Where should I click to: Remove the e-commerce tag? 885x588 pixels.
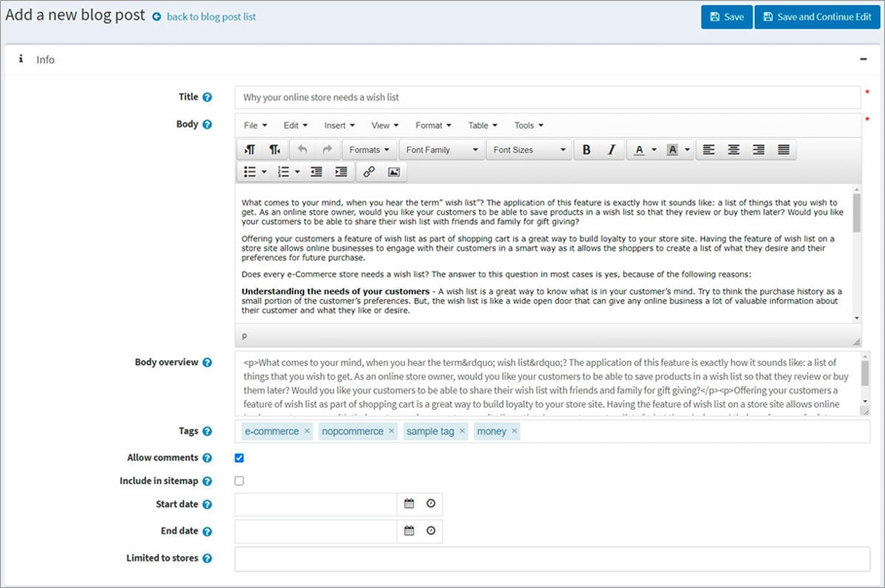click(x=307, y=430)
